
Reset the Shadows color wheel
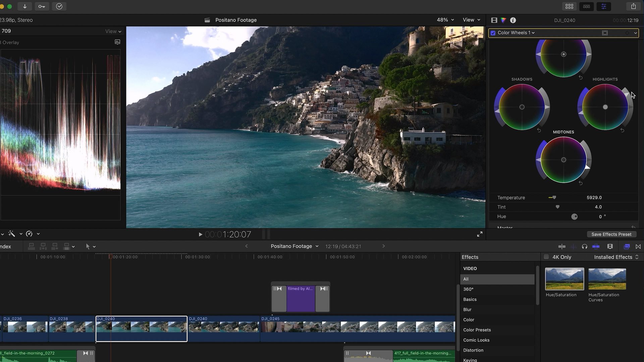pyautogui.click(x=539, y=130)
